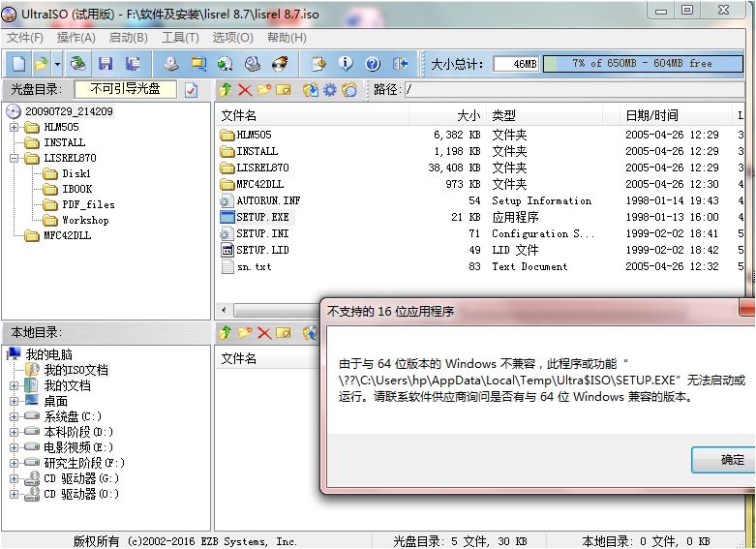Click the 大小总计 46MB size field

[x=516, y=64]
